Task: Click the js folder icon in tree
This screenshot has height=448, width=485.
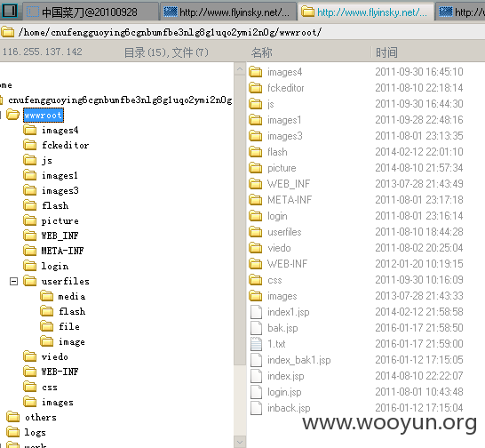Action: tap(29, 160)
